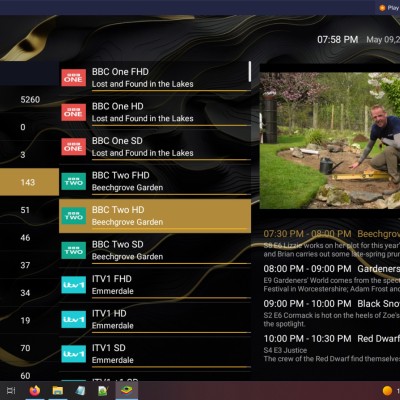Select the BBC One SD channel row
This screenshot has width=400, height=400.
[155, 147]
